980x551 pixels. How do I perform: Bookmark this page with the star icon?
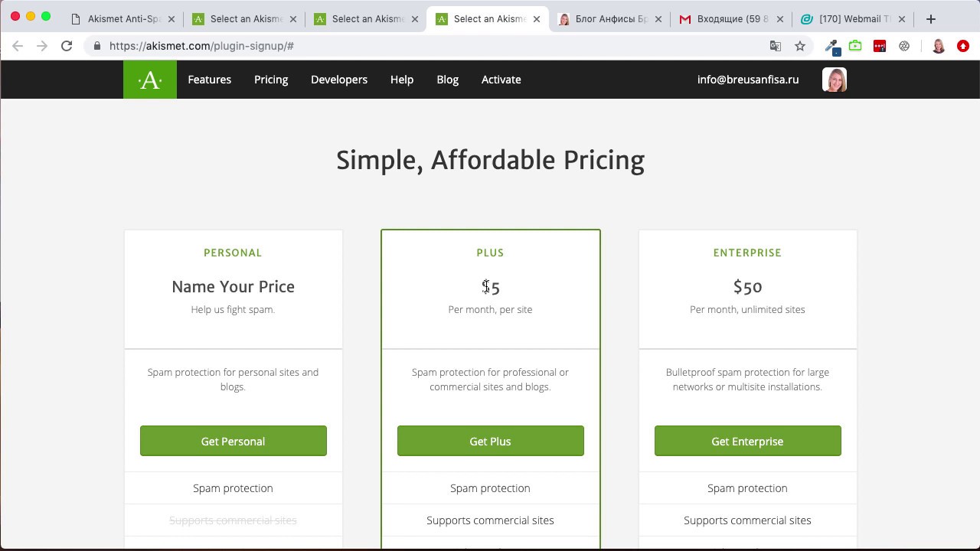coord(800,46)
